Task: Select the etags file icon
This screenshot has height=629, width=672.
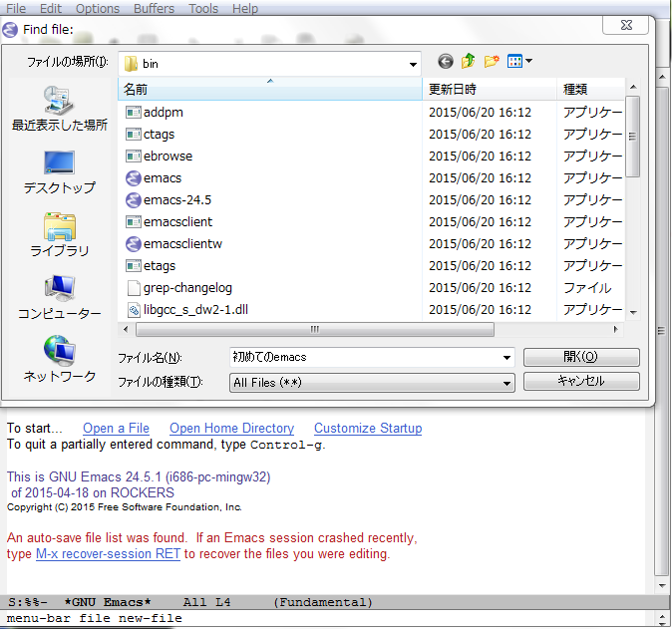Action: (134, 265)
